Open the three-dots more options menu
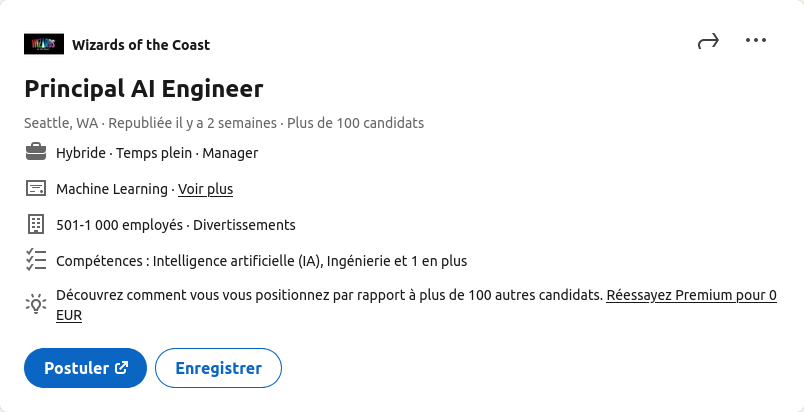 [x=756, y=41]
